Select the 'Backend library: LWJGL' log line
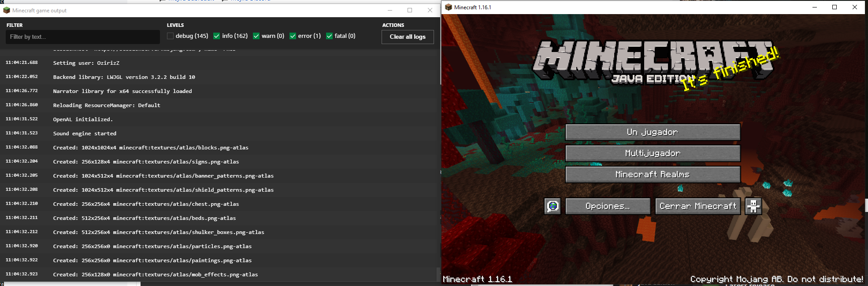Viewport: 868px width, 286px height. point(219,77)
